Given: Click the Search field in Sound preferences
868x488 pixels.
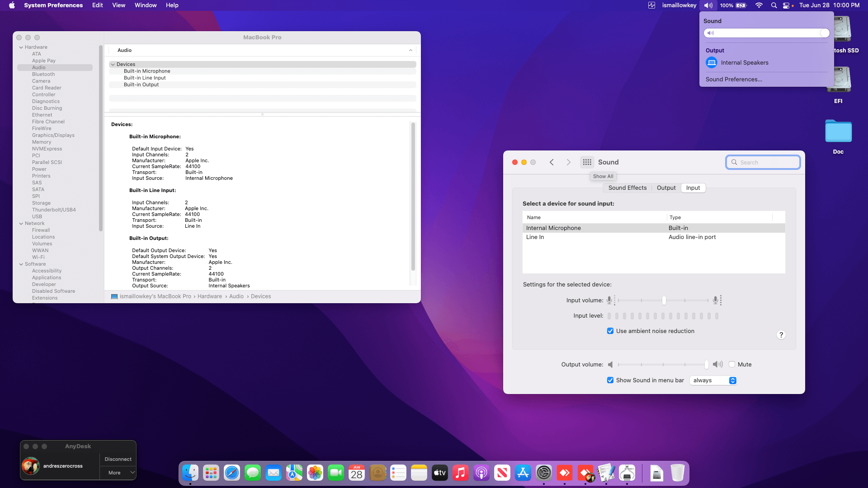Looking at the screenshot, I should point(763,163).
